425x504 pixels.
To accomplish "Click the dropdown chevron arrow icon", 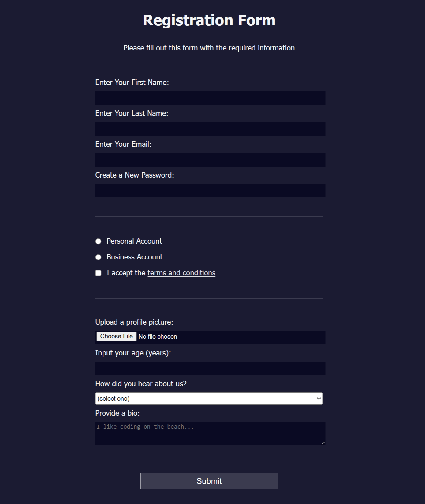I will click(319, 399).
